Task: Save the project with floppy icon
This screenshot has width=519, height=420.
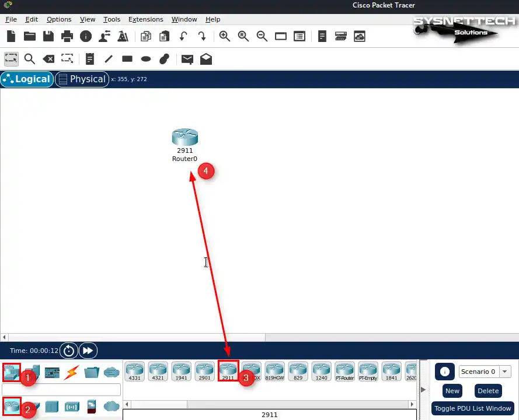Action: pos(48,36)
